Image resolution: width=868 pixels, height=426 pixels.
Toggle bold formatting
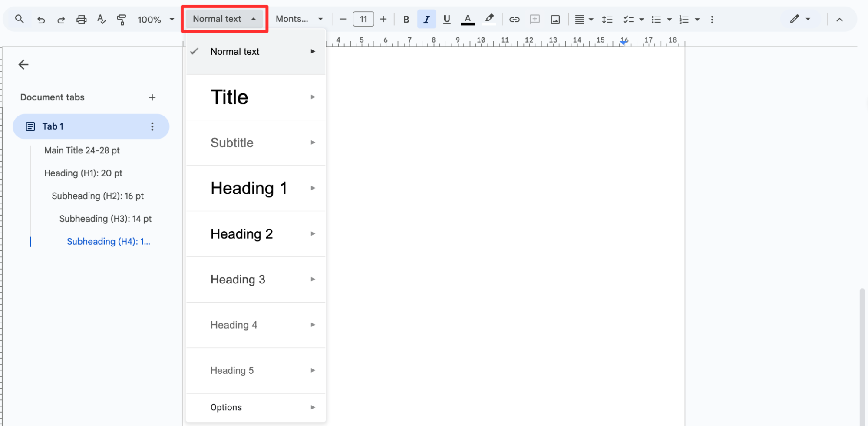coord(406,20)
